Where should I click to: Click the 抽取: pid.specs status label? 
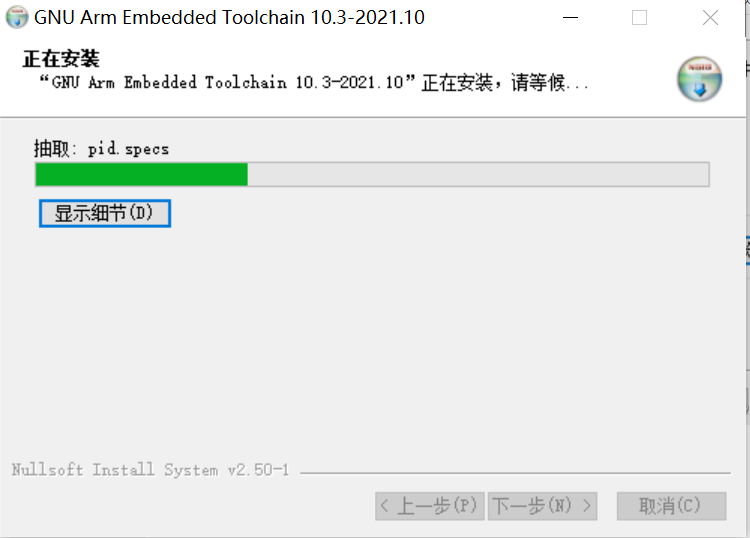point(101,149)
